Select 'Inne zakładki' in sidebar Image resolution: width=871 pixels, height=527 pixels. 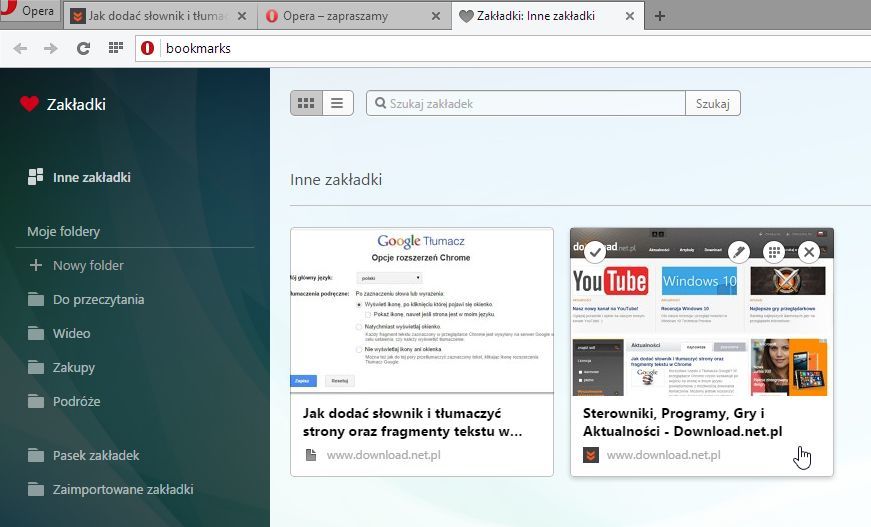[92, 178]
